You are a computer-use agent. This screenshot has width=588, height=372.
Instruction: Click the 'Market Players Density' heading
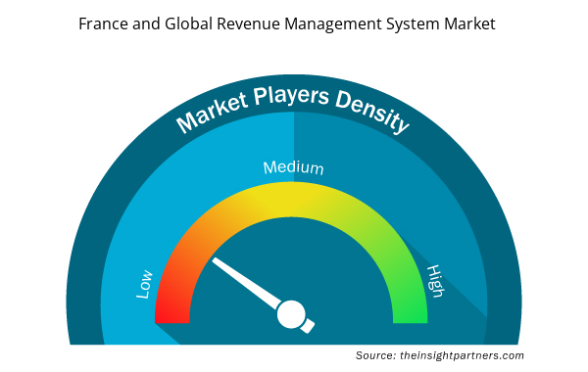point(292,111)
